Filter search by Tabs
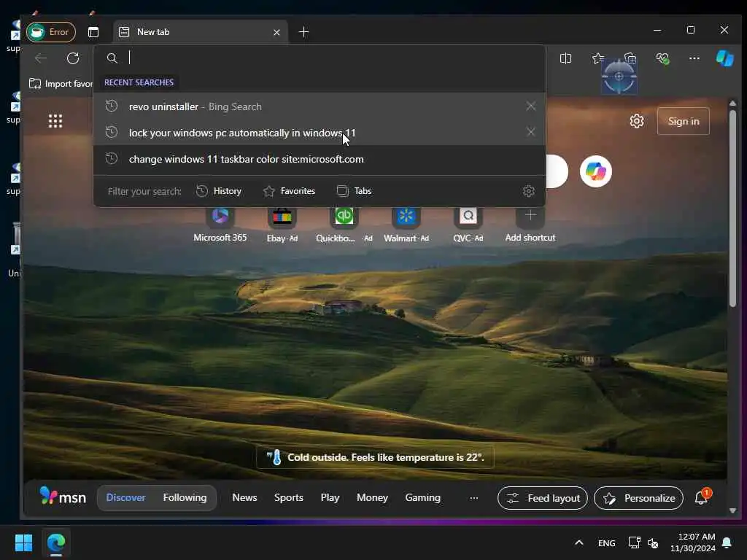747x560 pixels. tap(354, 191)
